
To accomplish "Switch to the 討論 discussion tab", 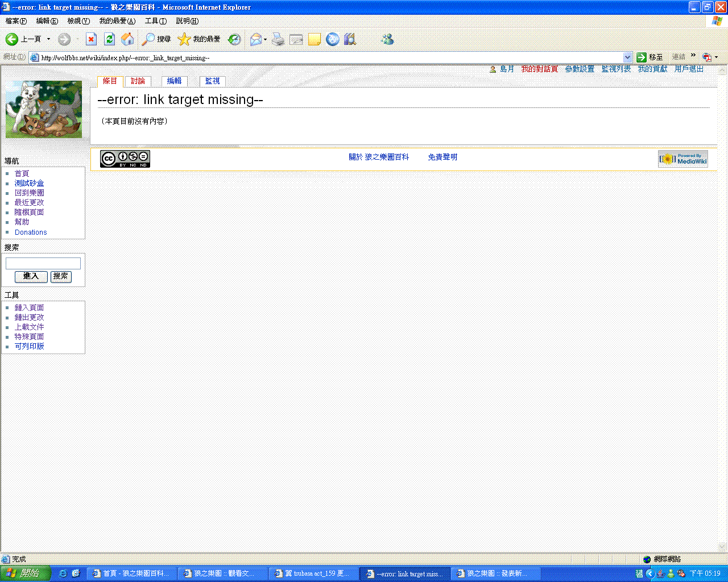I will (138, 81).
